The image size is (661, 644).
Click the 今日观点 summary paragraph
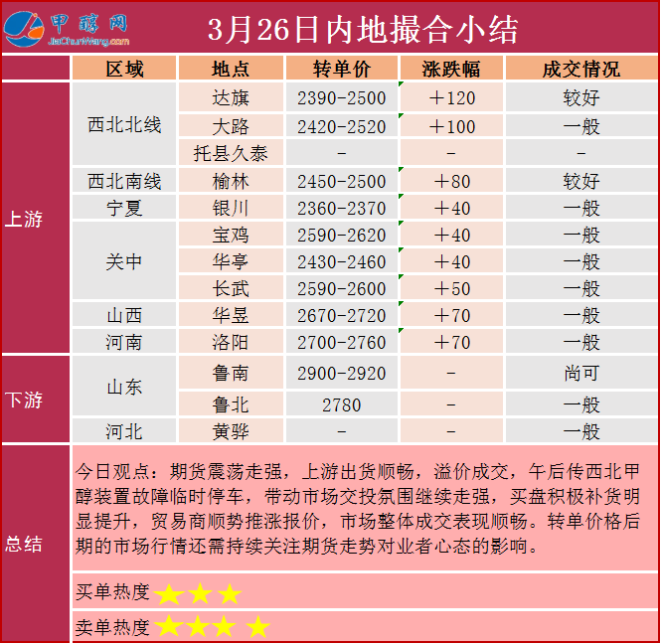(358, 509)
